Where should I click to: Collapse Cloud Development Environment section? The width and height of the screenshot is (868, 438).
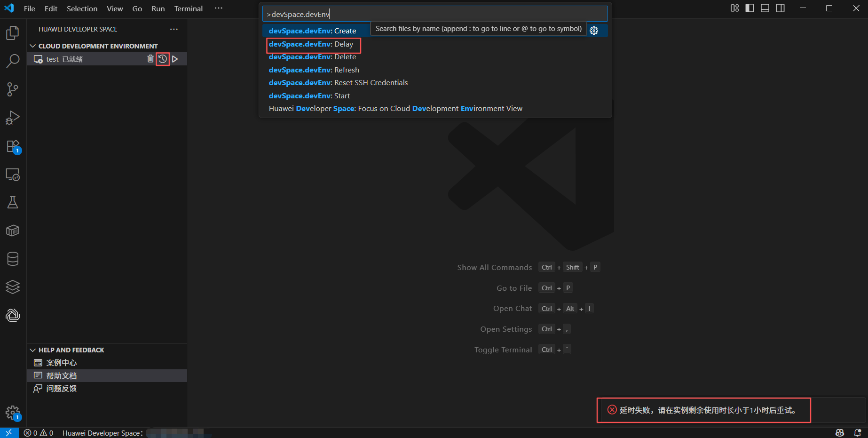[x=33, y=46]
